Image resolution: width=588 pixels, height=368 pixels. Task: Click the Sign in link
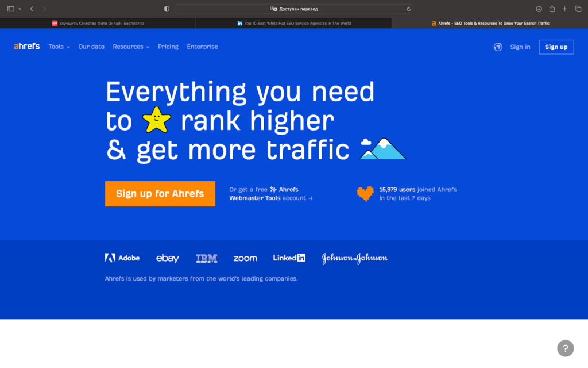click(520, 47)
